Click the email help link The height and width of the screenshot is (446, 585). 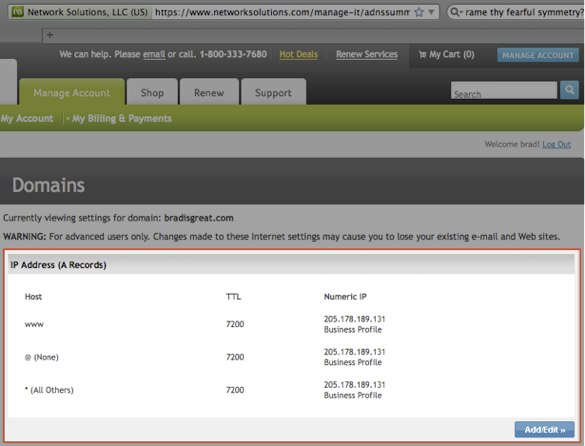(154, 54)
